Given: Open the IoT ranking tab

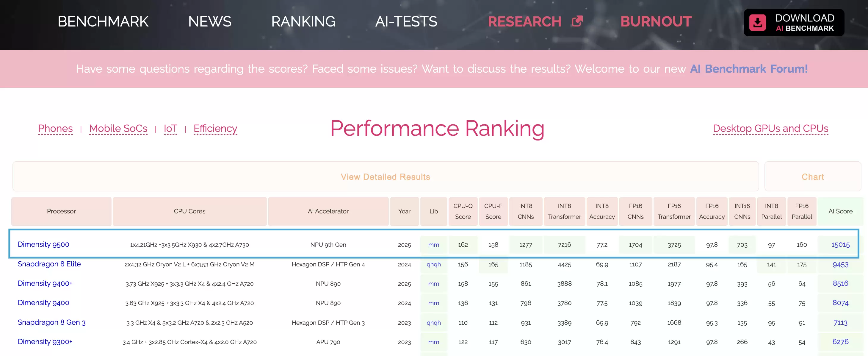Looking at the screenshot, I should (x=170, y=129).
